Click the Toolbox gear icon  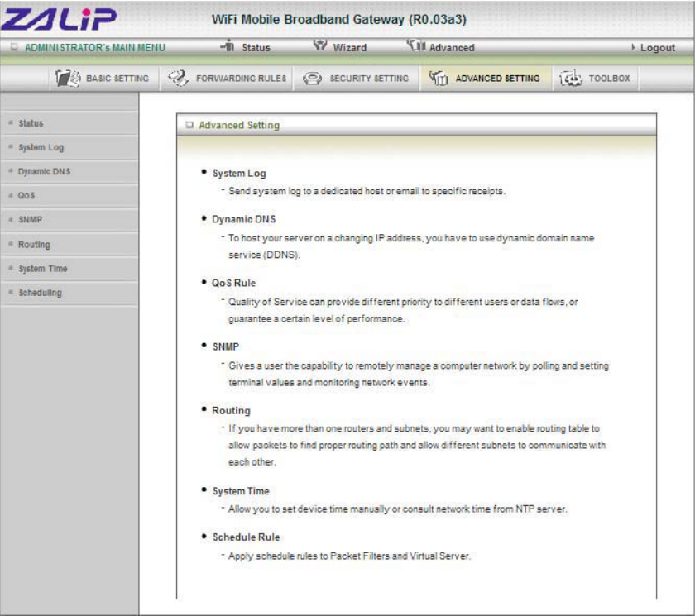tap(571, 79)
